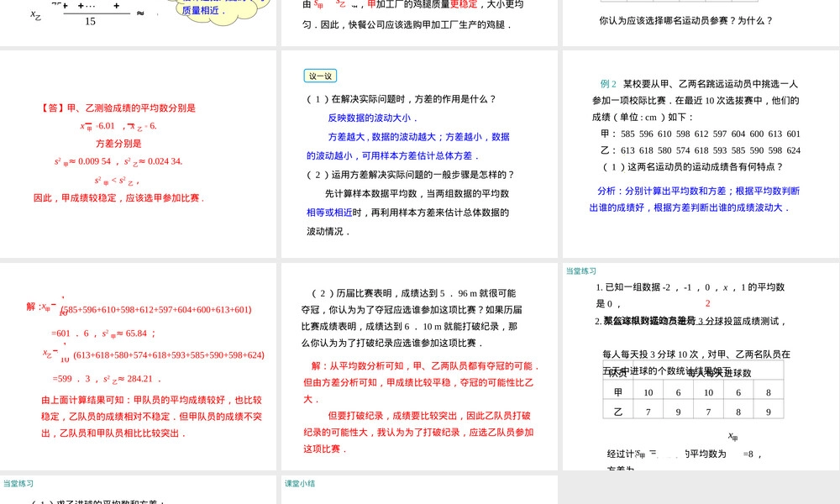Select the bottom-row 当堂练习 slide about 进球的平均数

pyautogui.click(x=139, y=490)
